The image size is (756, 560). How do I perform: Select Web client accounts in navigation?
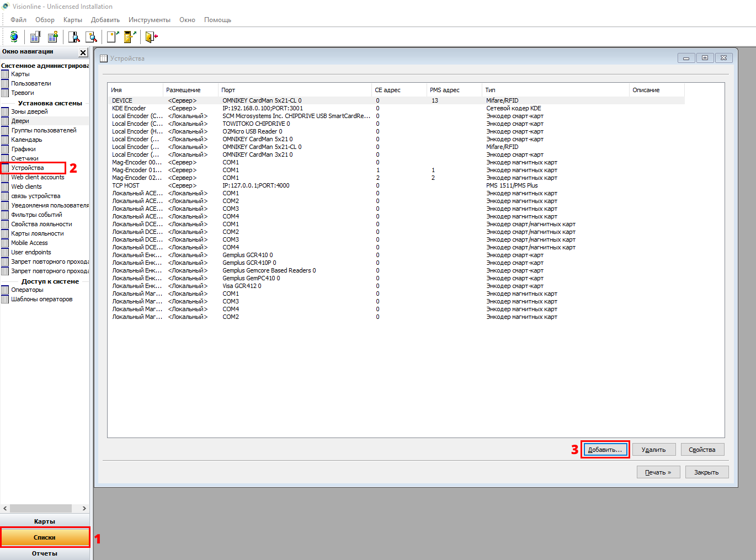pyautogui.click(x=38, y=177)
